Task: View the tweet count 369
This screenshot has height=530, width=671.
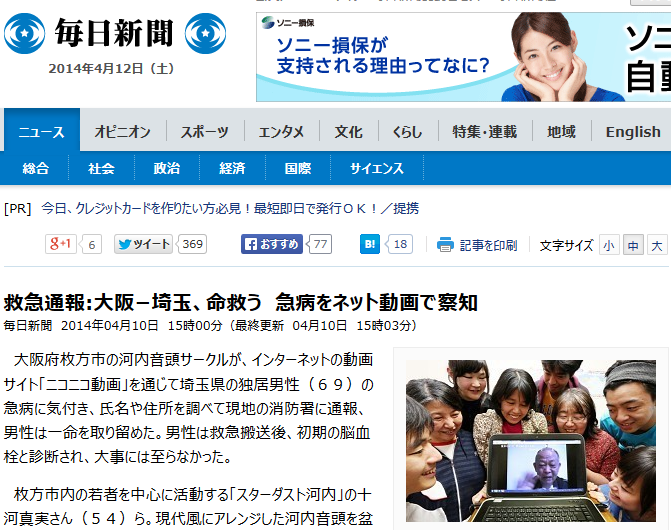Action: [x=192, y=244]
